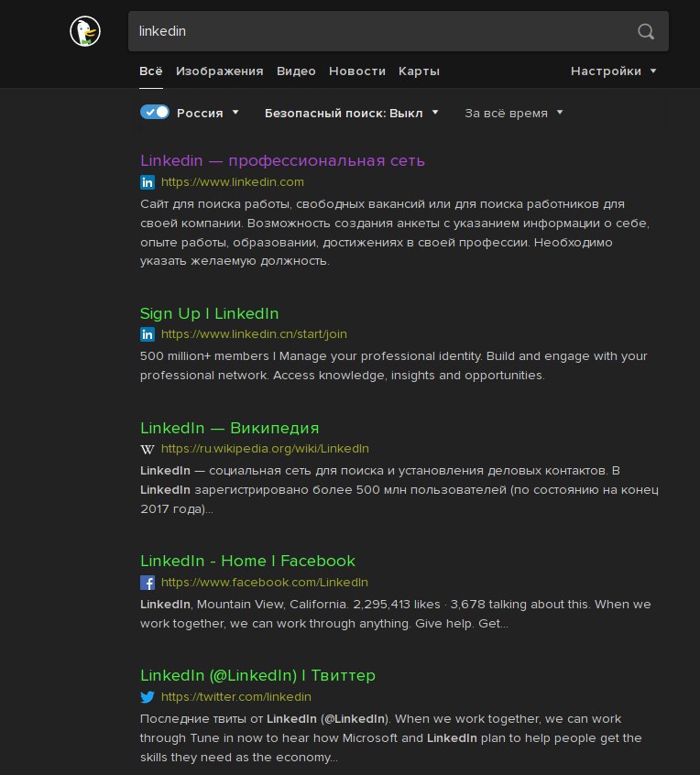Click snippet mentioning 'Mountain View, California'
The image size is (700, 775).
point(396,614)
